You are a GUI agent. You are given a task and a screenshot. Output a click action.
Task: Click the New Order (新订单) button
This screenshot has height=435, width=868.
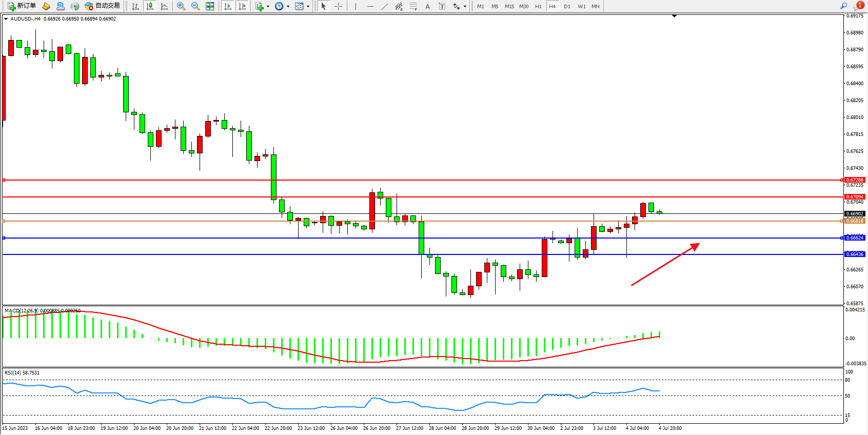[x=22, y=6]
